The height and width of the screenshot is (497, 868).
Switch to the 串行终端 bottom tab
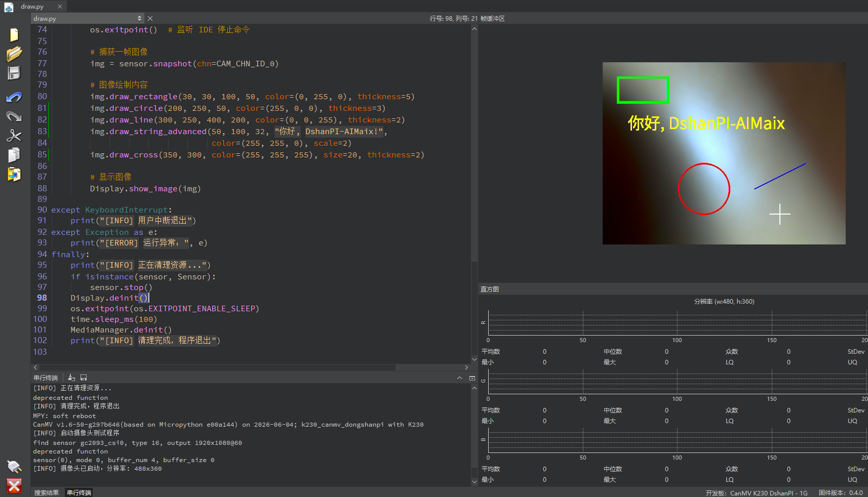pos(79,492)
